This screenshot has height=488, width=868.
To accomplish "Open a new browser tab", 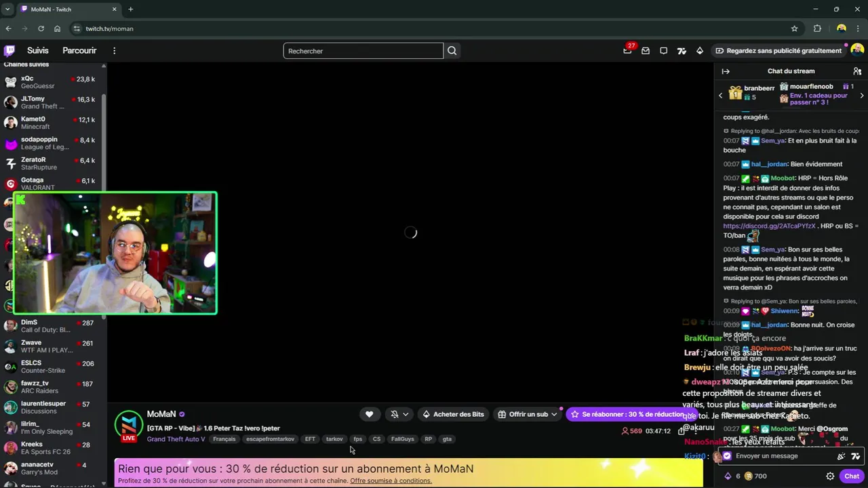I will point(130,9).
